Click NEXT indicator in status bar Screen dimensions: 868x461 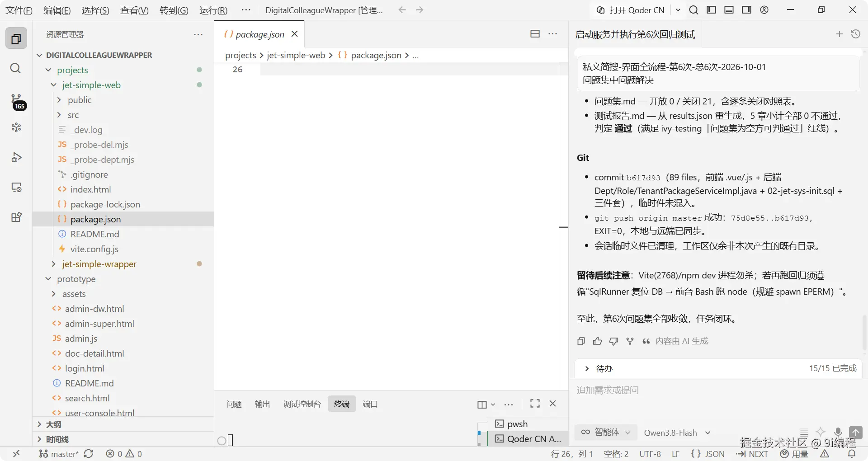click(752, 454)
